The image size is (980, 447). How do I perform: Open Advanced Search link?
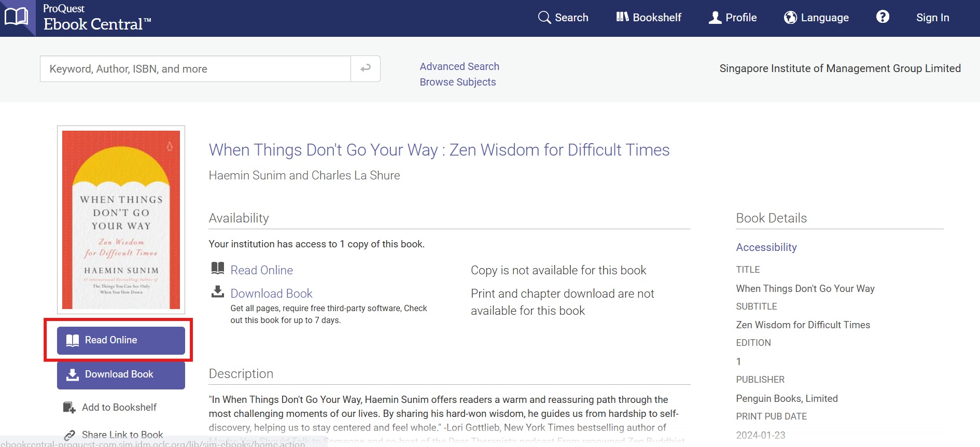[x=459, y=66]
